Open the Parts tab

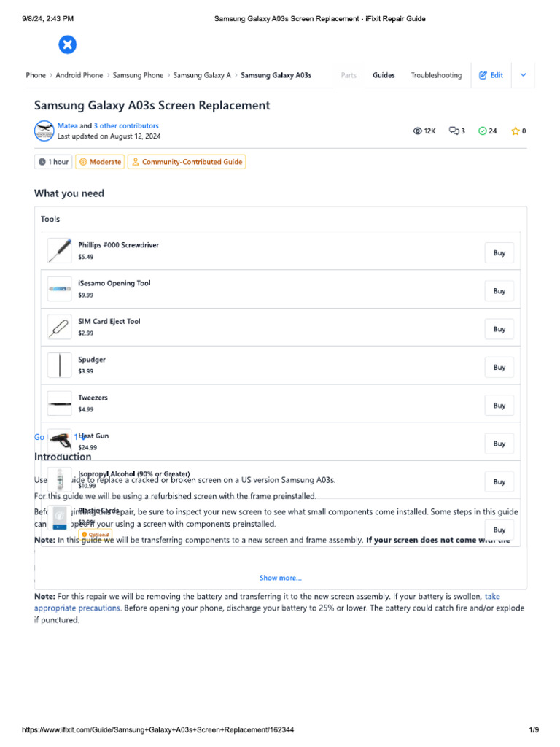point(349,75)
